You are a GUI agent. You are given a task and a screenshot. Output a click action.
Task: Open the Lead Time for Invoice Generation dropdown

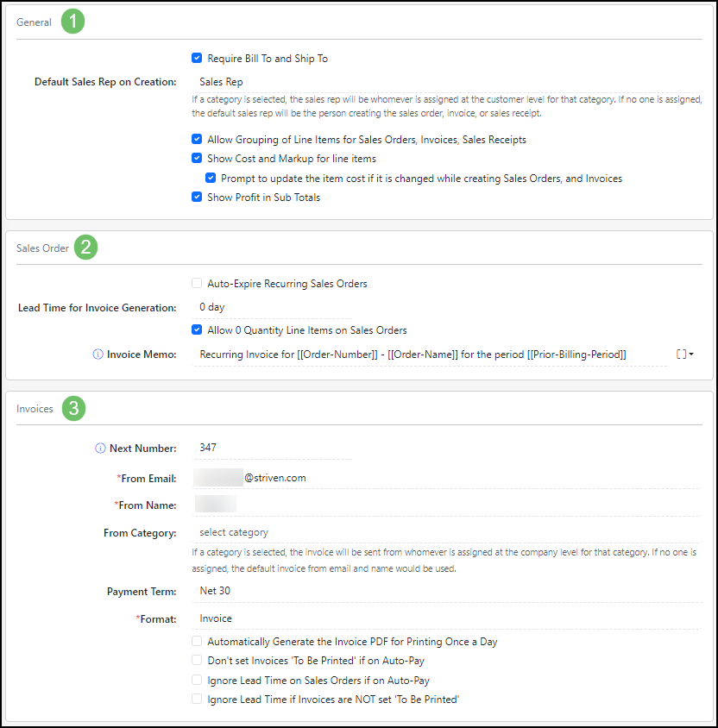coord(272,307)
